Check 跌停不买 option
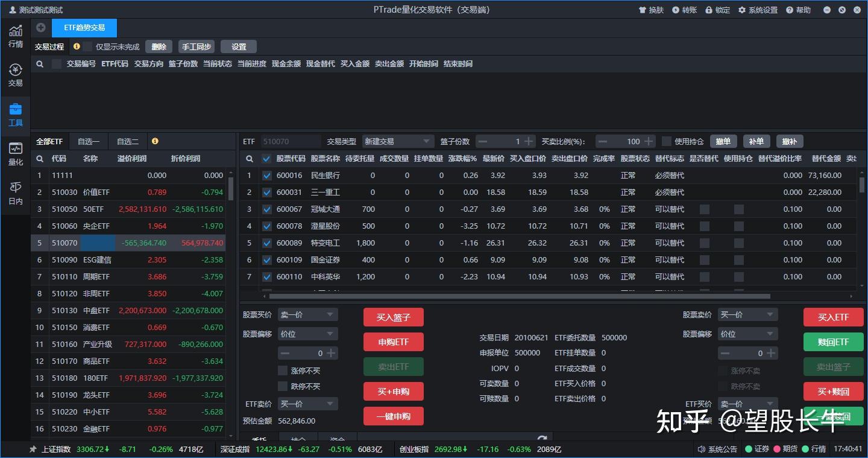 [283, 386]
